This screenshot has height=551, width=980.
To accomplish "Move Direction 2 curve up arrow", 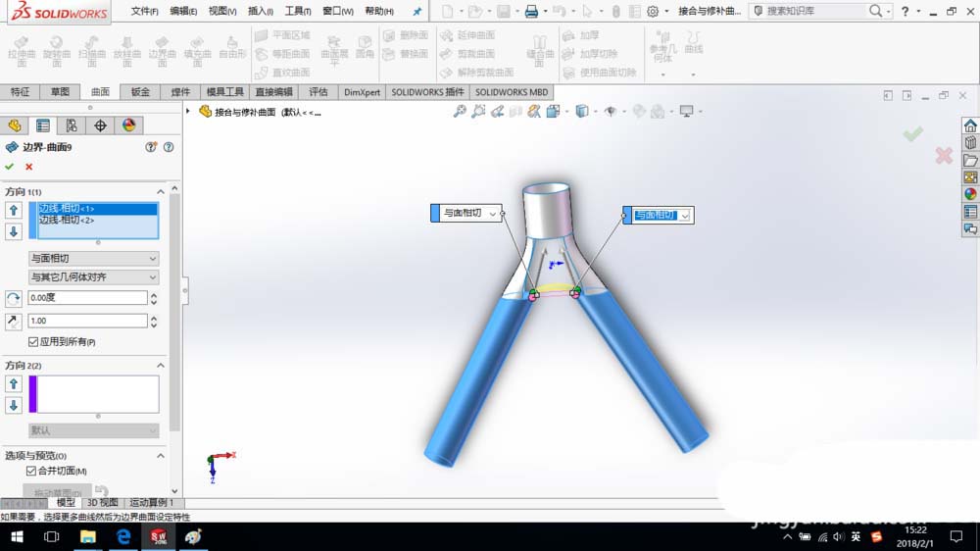I will 14,384.
